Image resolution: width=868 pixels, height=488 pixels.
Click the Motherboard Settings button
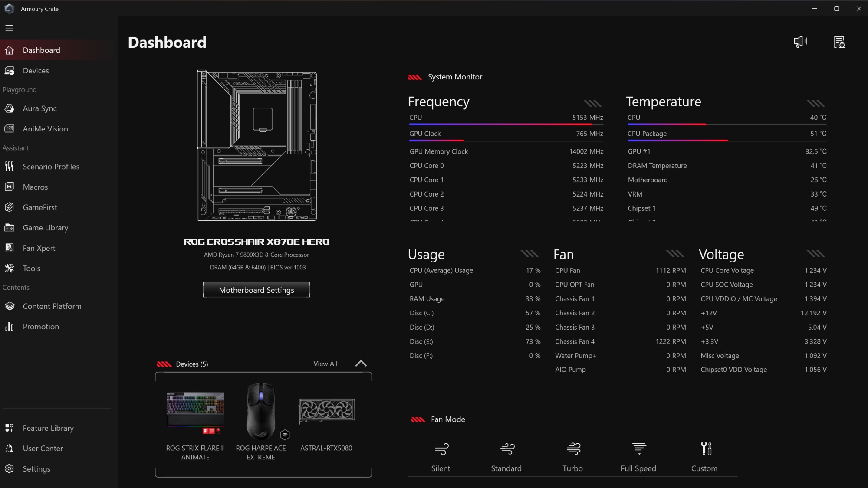click(256, 290)
